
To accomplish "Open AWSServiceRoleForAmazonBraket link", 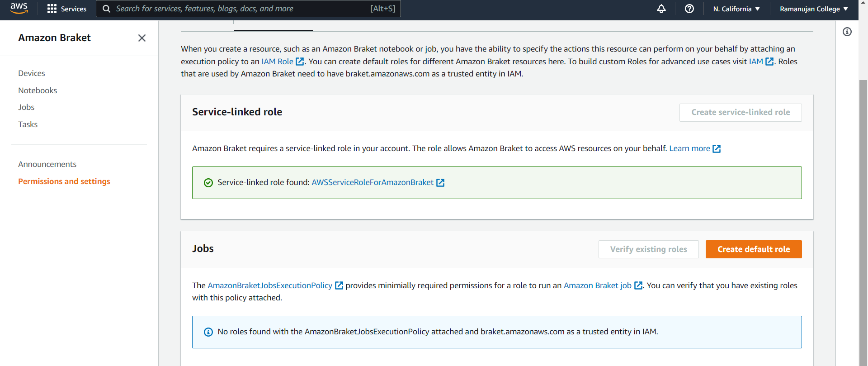I will point(373,182).
